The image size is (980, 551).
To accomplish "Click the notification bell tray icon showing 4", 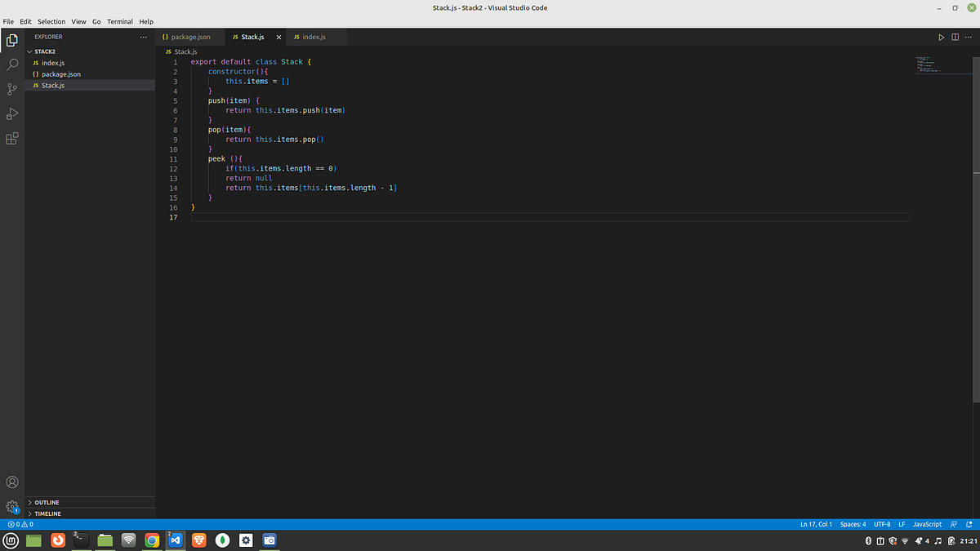I will point(920,540).
